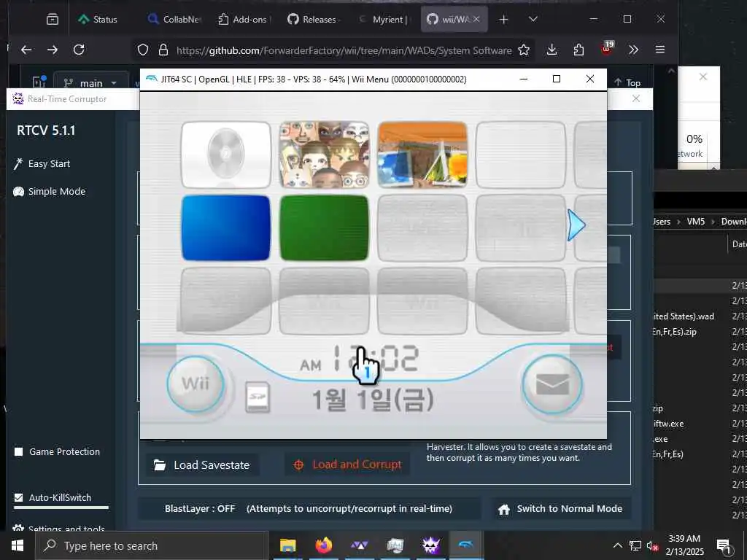Click the GitHub URL address bar
This screenshot has width=747, height=560.
tap(344, 50)
